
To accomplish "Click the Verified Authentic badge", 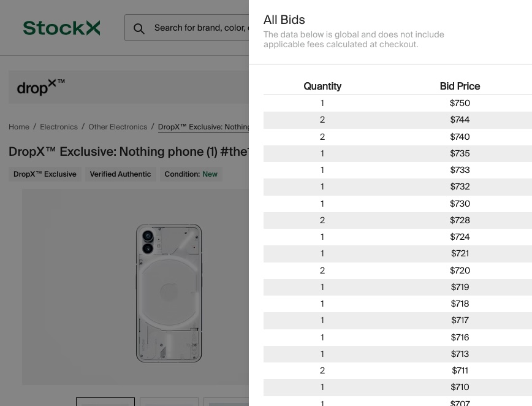I will 120,174.
